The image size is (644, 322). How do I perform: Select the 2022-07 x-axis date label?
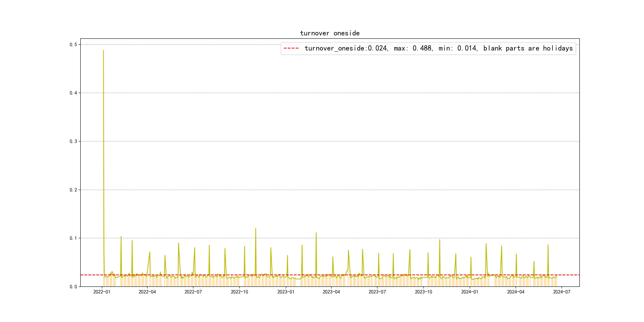193,292
